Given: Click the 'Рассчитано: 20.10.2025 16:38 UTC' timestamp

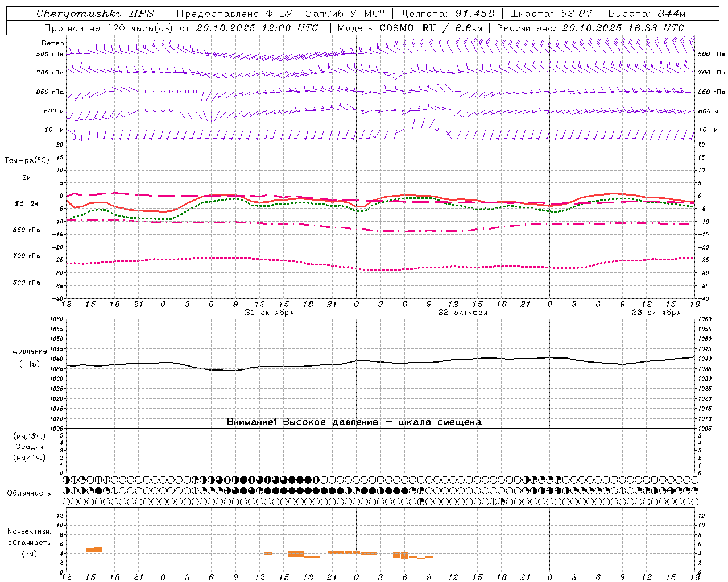Looking at the screenshot, I should click(x=590, y=27).
